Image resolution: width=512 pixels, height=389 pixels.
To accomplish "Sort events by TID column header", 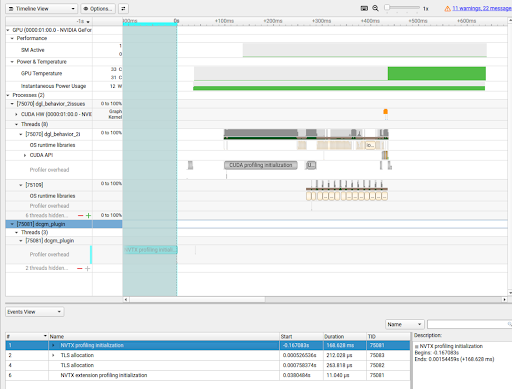I will click(x=388, y=336).
